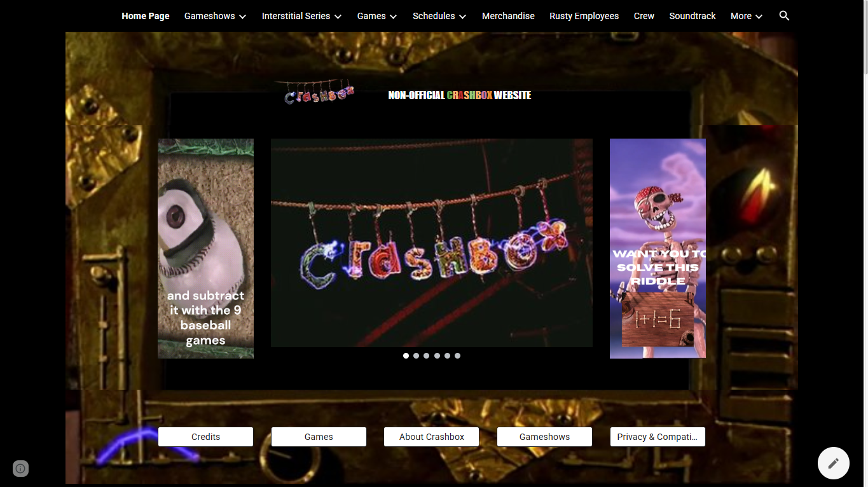Open the Privacy & Compatibility button
This screenshot has width=868, height=487.
657,437
